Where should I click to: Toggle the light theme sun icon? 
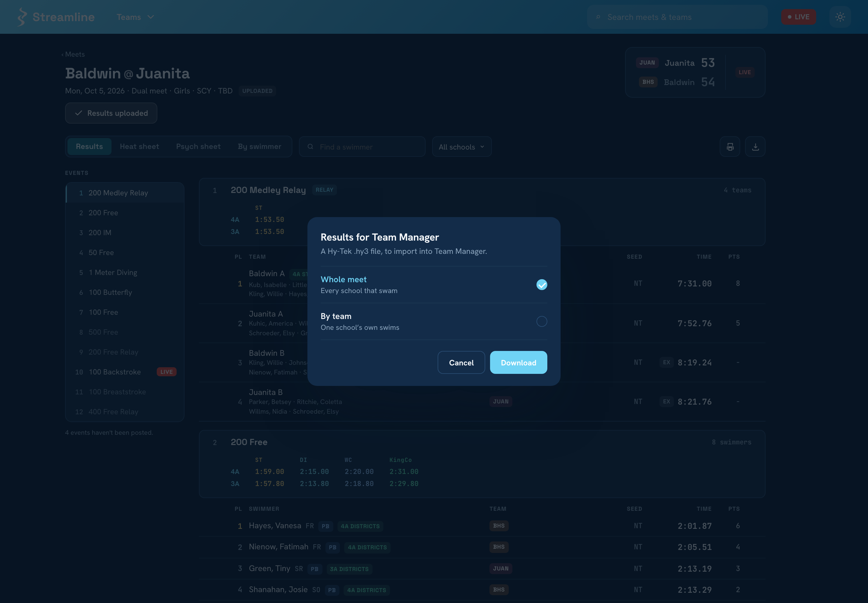[x=840, y=17]
